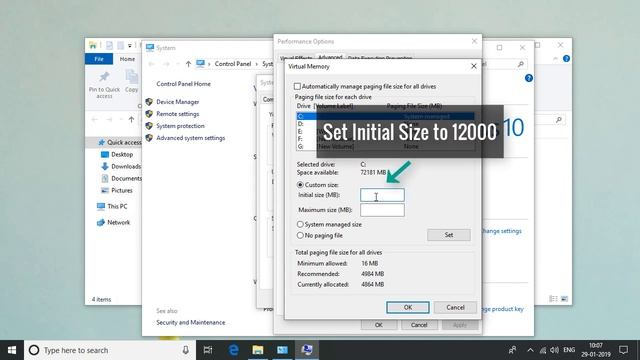The image size is (640, 360).
Task: Switch Explorer to details view icon
Action: pyautogui.click(x=553, y=299)
